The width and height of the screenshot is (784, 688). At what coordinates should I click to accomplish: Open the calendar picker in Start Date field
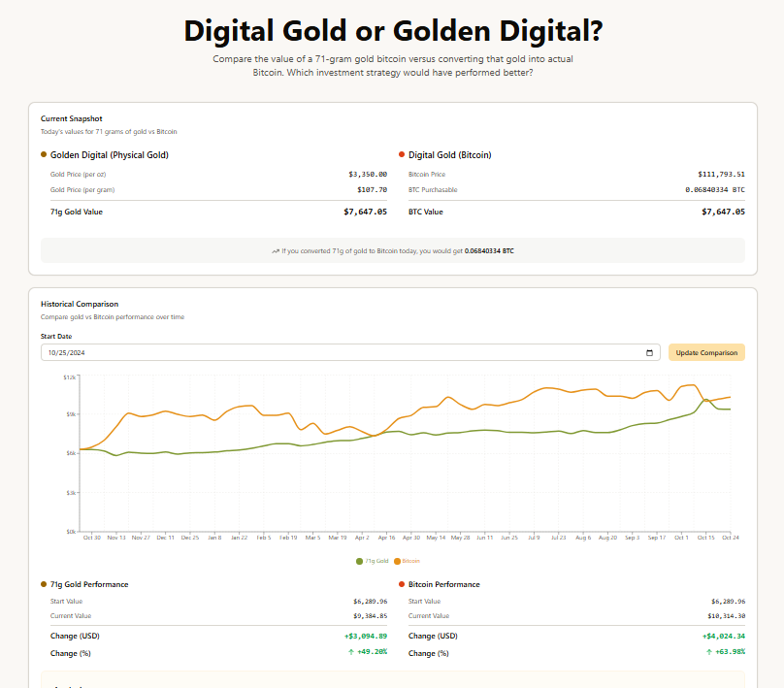point(649,352)
